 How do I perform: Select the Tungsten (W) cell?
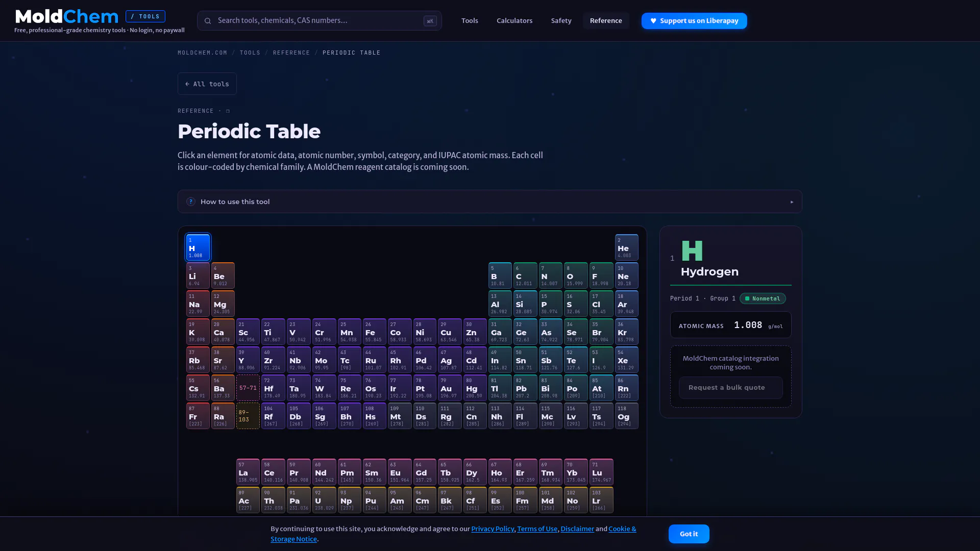coord(324,388)
